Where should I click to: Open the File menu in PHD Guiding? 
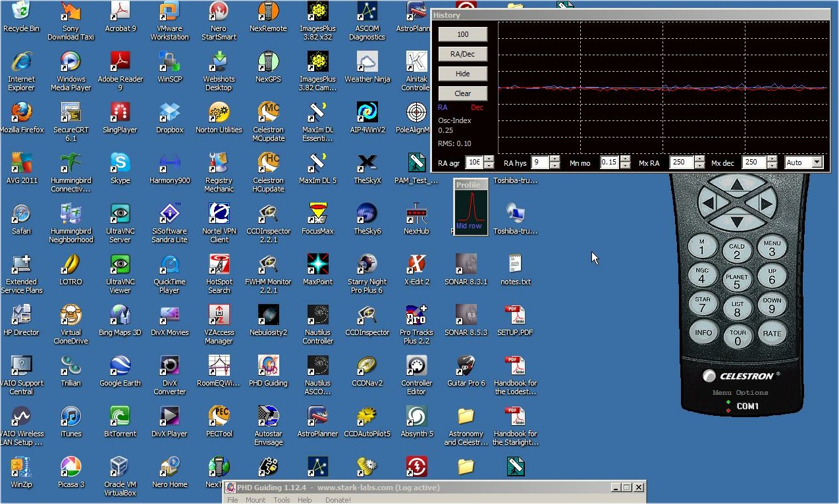(x=232, y=500)
